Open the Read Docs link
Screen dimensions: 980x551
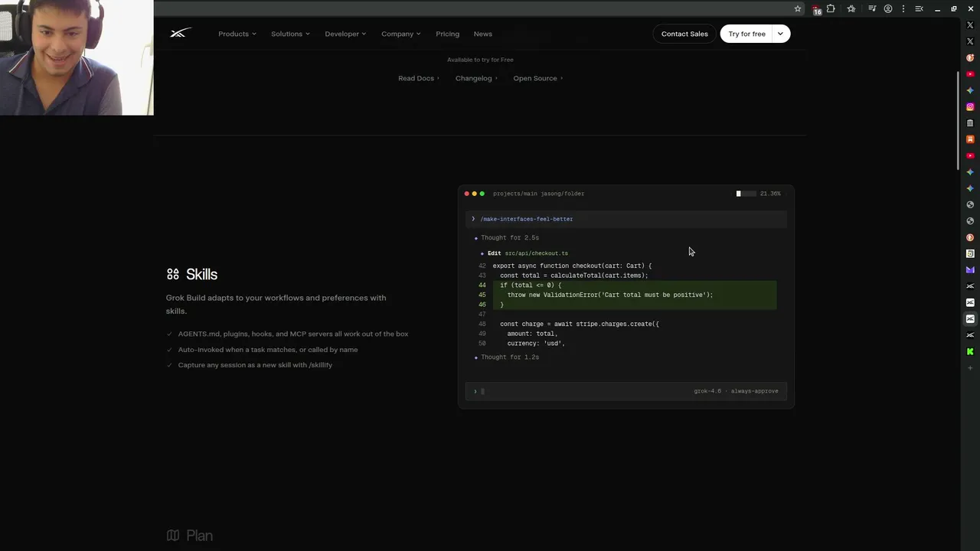click(x=419, y=78)
